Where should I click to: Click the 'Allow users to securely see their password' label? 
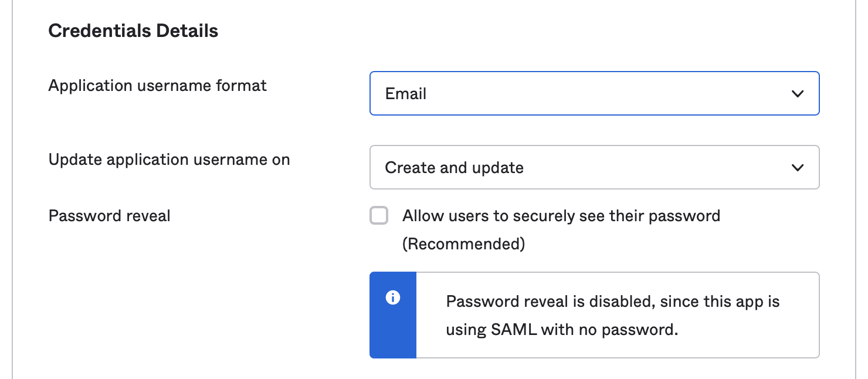point(561,216)
